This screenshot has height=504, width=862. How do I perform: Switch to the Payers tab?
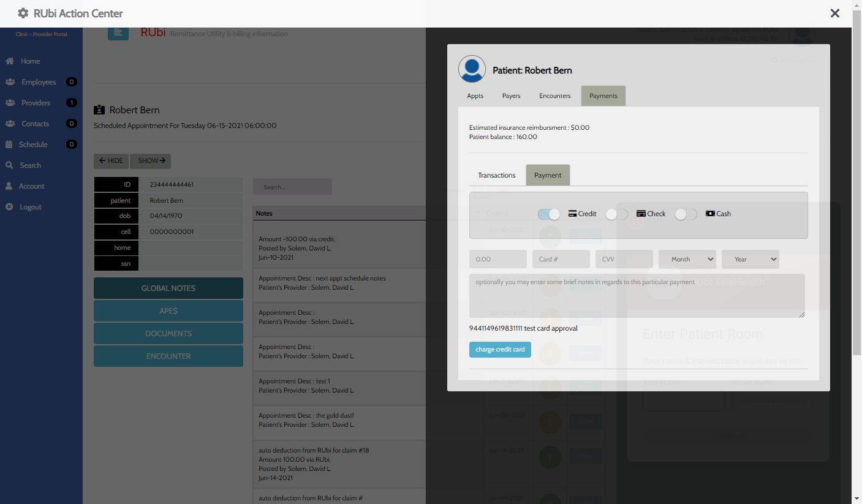(511, 96)
